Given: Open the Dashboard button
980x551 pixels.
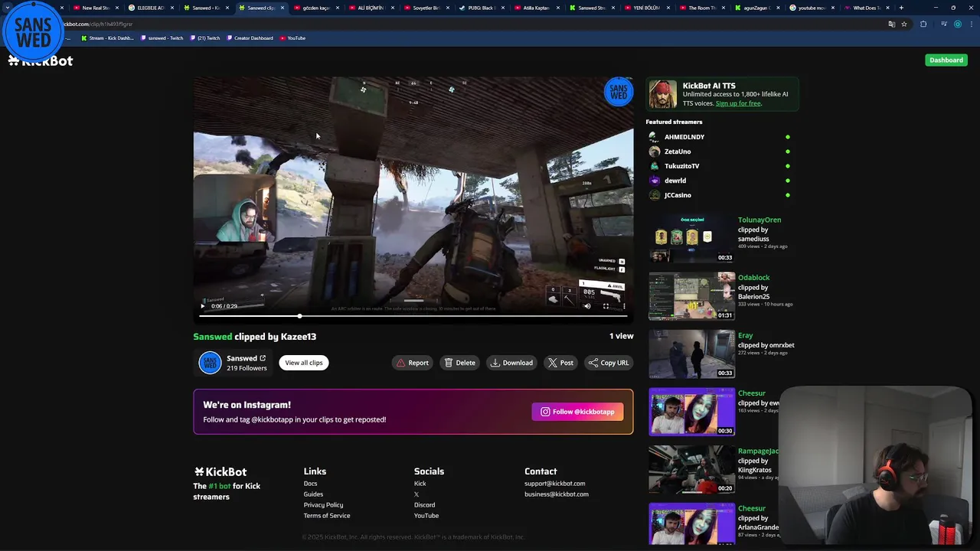Looking at the screenshot, I should (x=946, y=60).
